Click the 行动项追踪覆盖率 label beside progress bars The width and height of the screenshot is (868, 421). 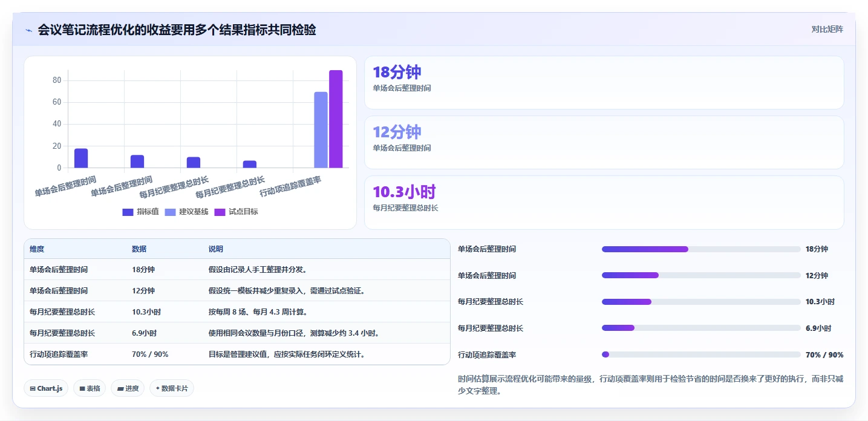[x=487, y=355]
